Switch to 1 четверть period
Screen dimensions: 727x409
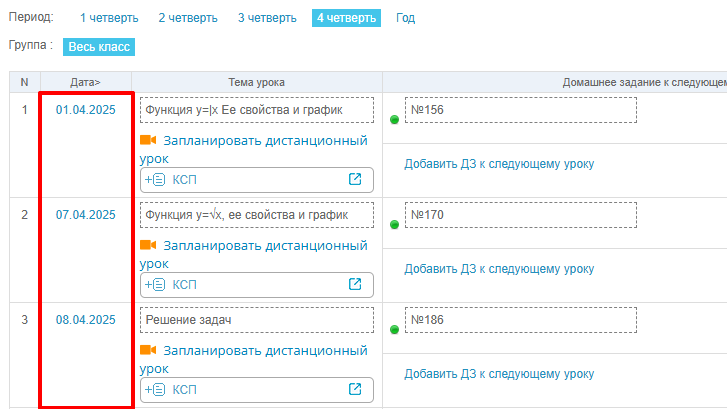coord(110,18)
